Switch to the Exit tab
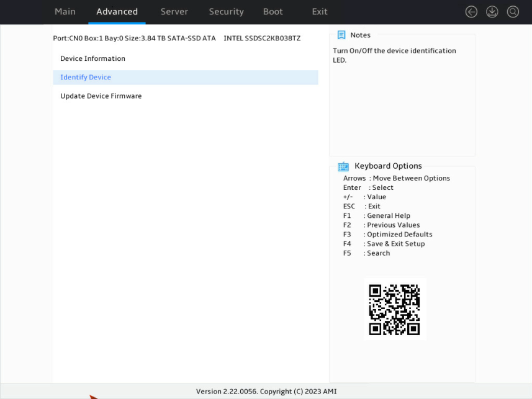This screenshot has width=532, height=399. 320,12
